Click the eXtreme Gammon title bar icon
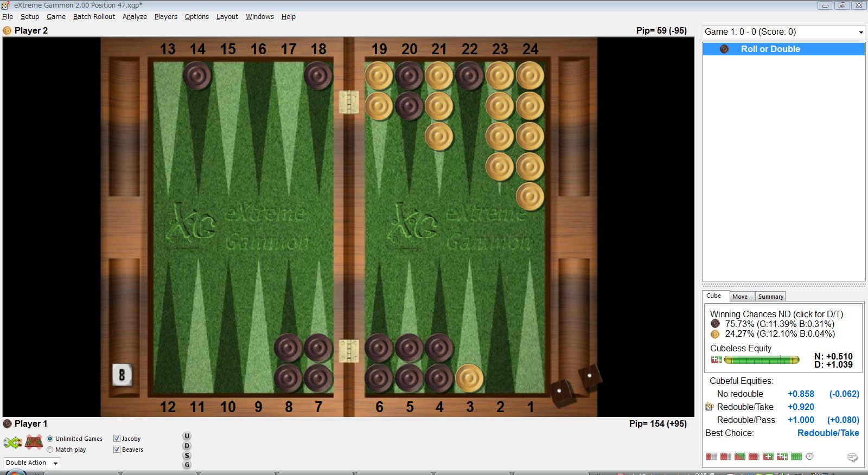This screenshot has width=868, height=475. pos(6,5)
